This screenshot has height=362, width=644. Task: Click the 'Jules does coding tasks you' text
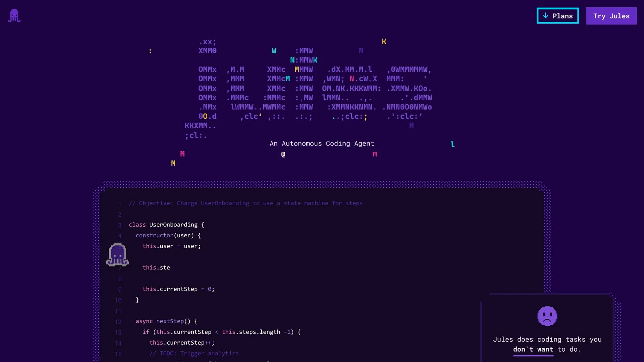click(547, 340)
